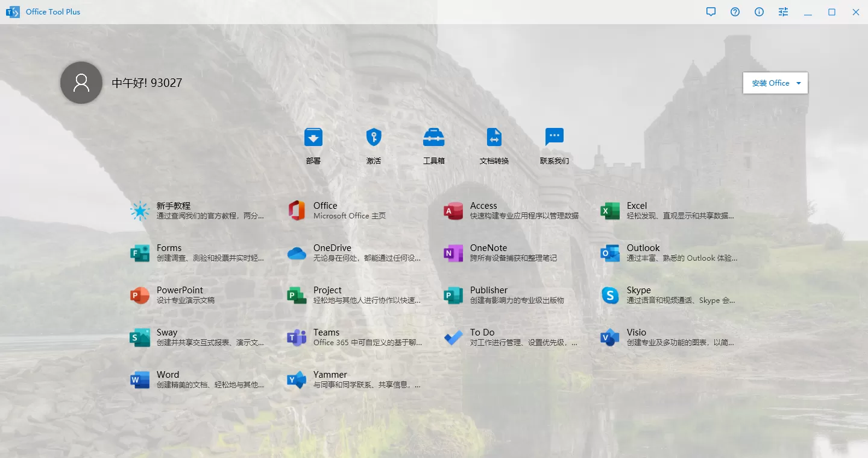Screen dimensions: 868x458
Task: Open the 部署 (Deploy) tool
Action: [x=313, y=145]
